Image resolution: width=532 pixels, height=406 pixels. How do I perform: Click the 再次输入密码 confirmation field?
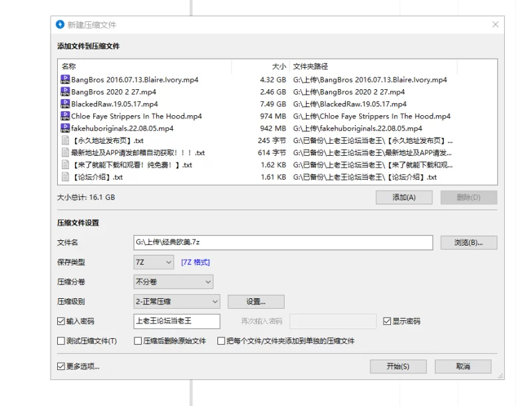(x=333, y=321)
